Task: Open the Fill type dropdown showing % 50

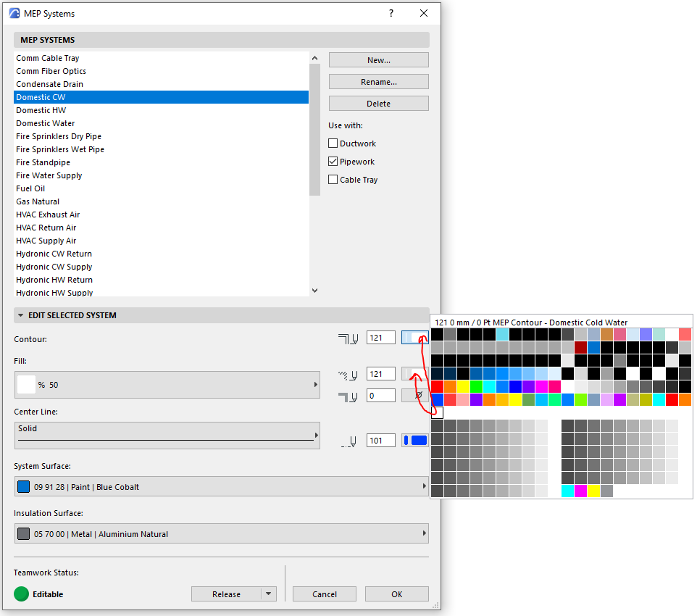Action: [x=167, y=385]
